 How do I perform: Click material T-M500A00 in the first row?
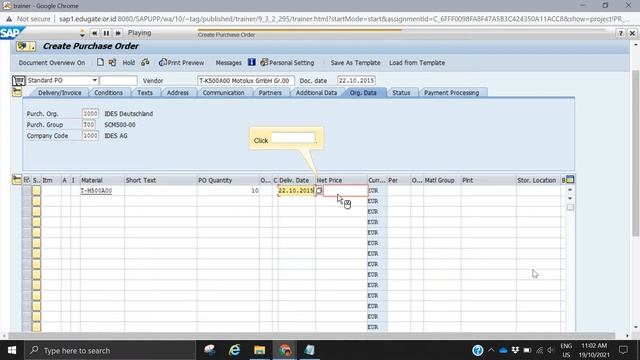(96, 191)
